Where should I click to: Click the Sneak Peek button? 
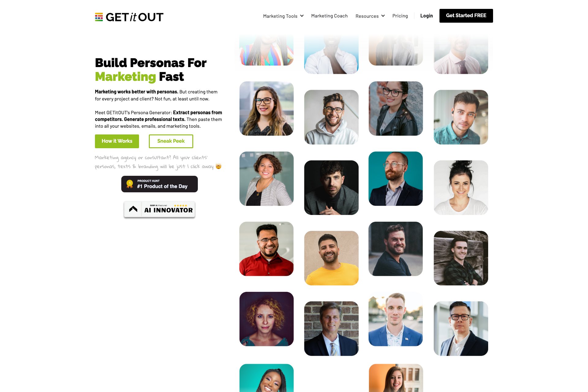tap(171, 141)
